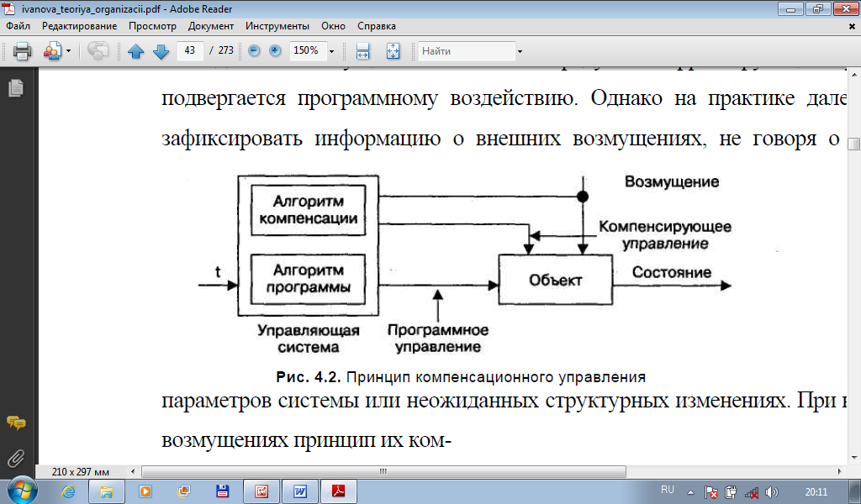Open the Документ menu
This screenshot has height=504, width=861.
(x=211, y=26)
